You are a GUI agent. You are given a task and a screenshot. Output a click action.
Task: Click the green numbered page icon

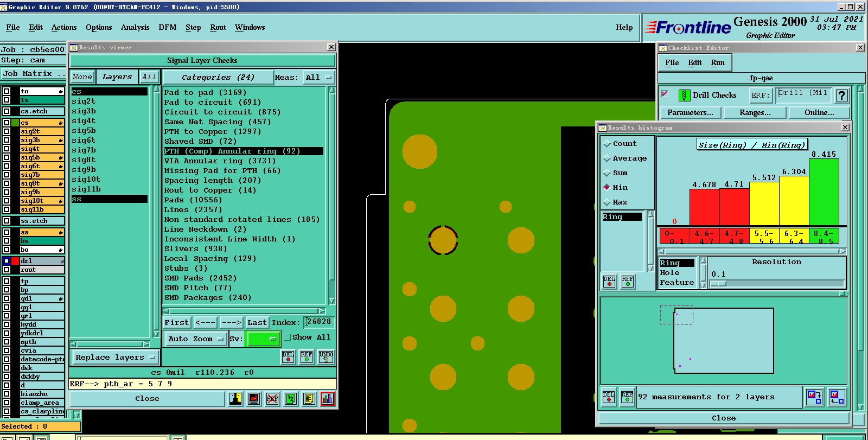(x=291, y=399)
